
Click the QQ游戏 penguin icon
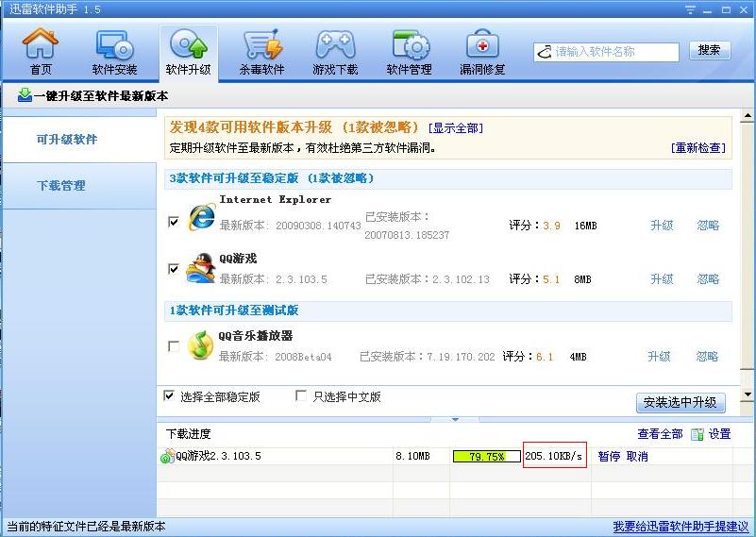coord(201,268)
